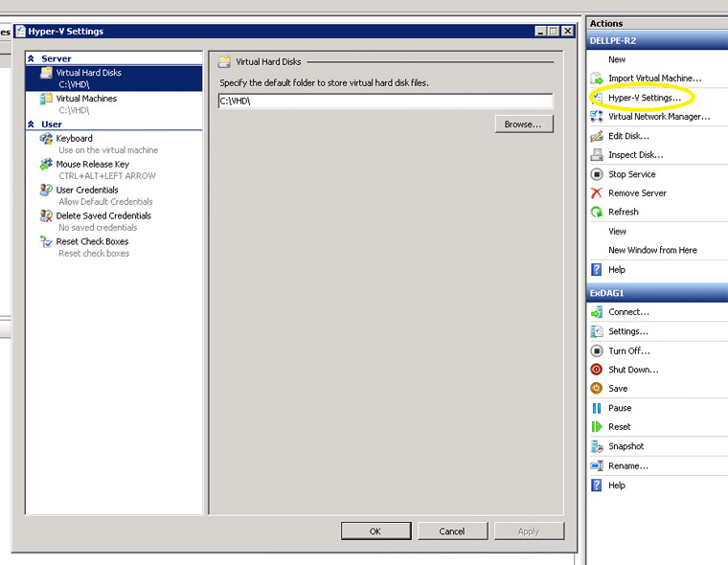Click the User Credentials icon
This screenshot has height=565, width=728.
pyautogui.click(x=46, y=190)
